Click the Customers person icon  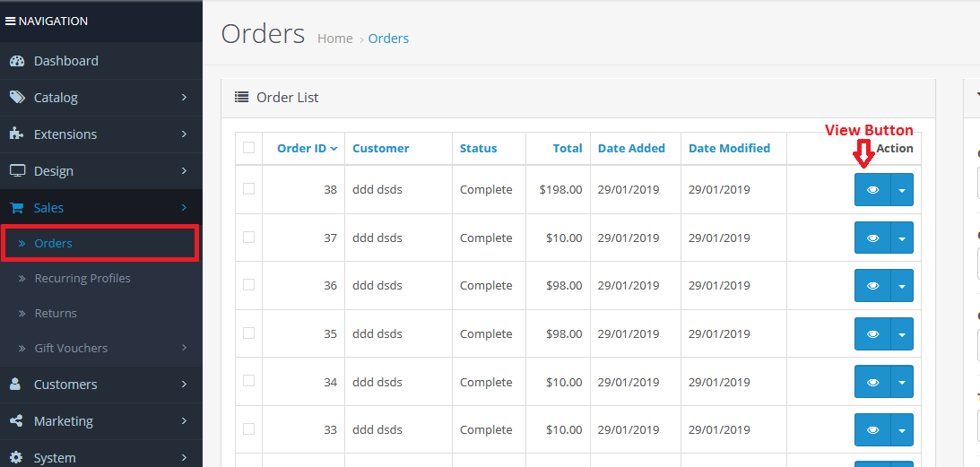coord(16,384)
